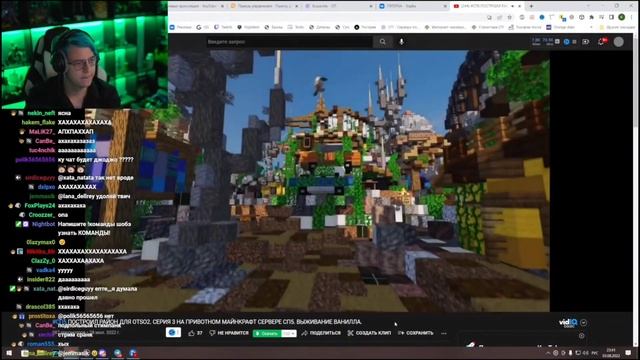Viewport: 640px width, 360px height.
Task: Start YouTube voice search with microphone
Action: pos(402,42)
